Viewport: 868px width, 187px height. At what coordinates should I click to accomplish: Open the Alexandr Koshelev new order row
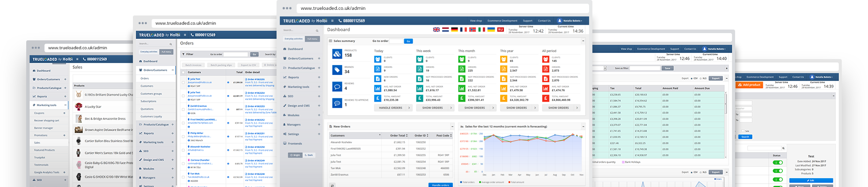pyautogui.click(x=391, y=142)
